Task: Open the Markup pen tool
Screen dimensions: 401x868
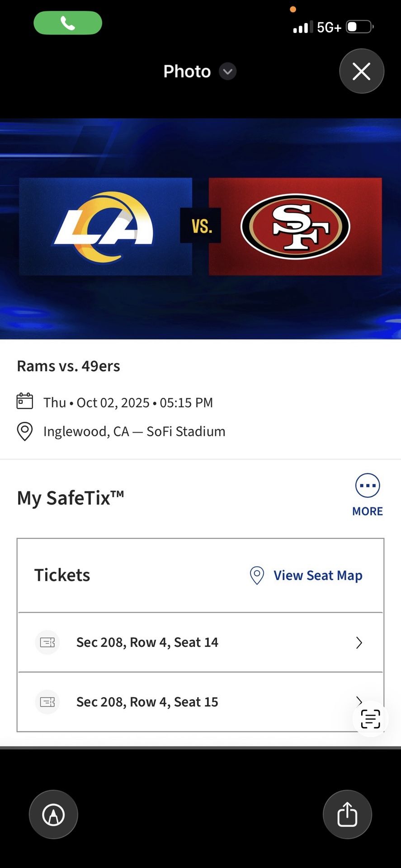Action: [x=53, y=815]
